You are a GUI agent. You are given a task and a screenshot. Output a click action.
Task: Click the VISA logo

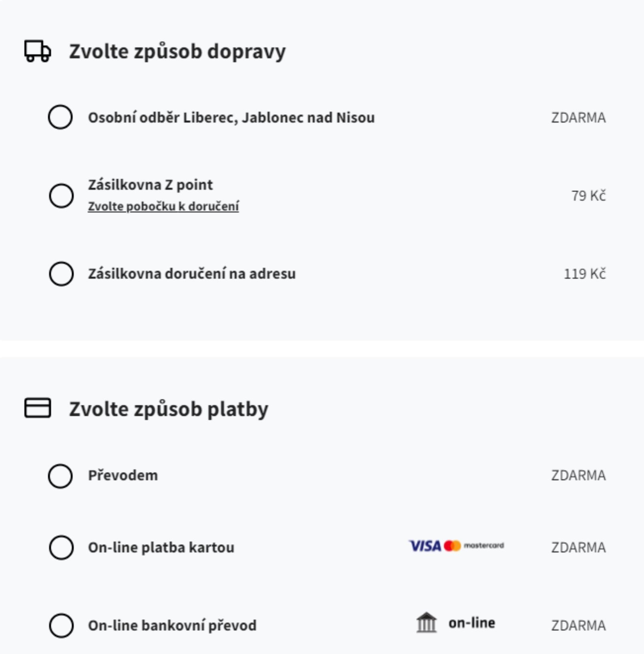coord(425,546)
